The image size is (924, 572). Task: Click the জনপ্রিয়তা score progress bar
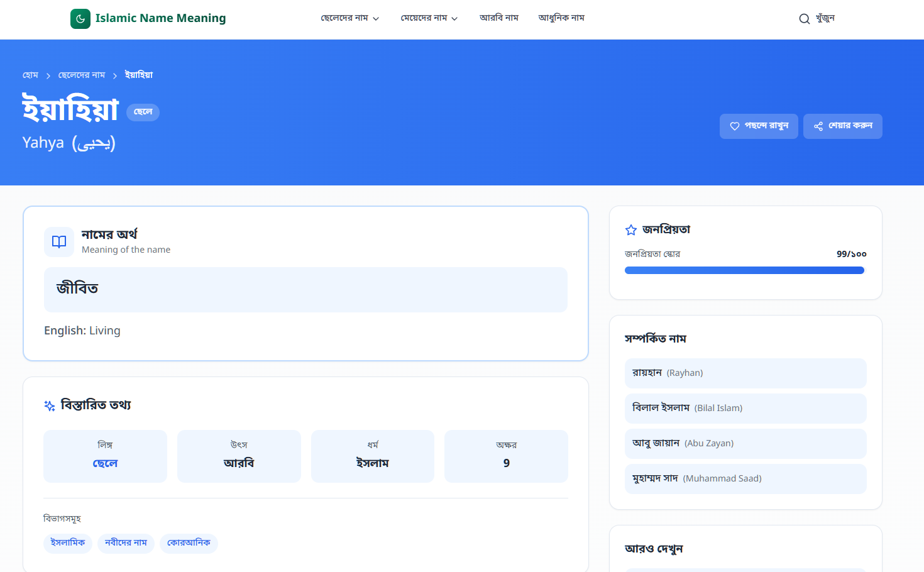[x=744, y=270]
